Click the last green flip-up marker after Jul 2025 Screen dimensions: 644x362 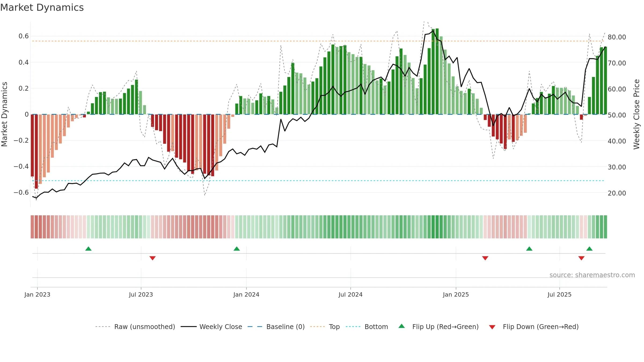tap(590, 249)
